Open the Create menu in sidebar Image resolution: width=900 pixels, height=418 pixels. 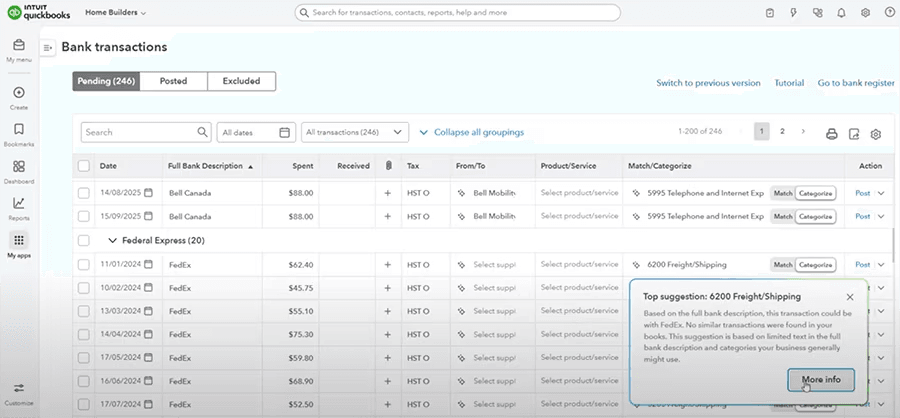tap(19, 93)
